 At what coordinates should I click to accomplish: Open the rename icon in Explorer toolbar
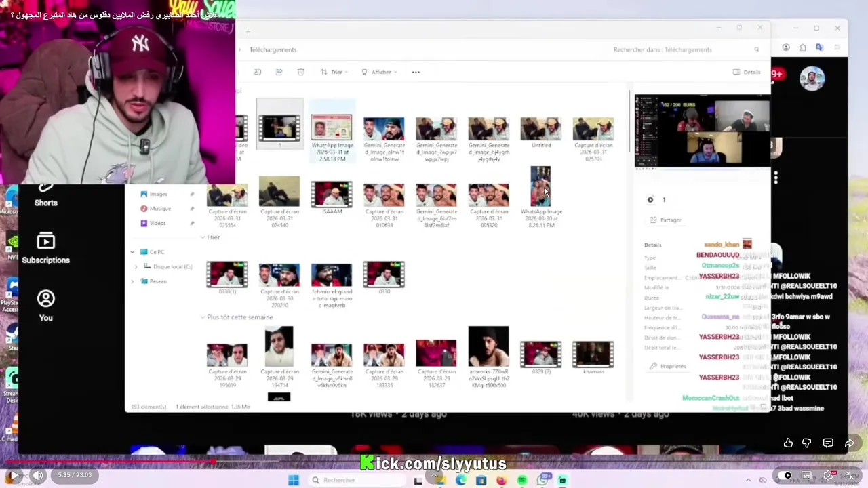pos(257,72)
